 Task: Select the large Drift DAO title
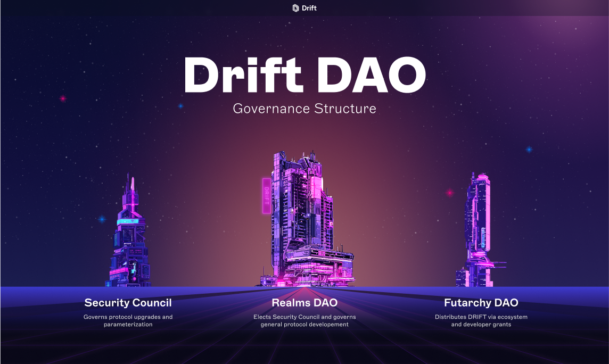304,75
